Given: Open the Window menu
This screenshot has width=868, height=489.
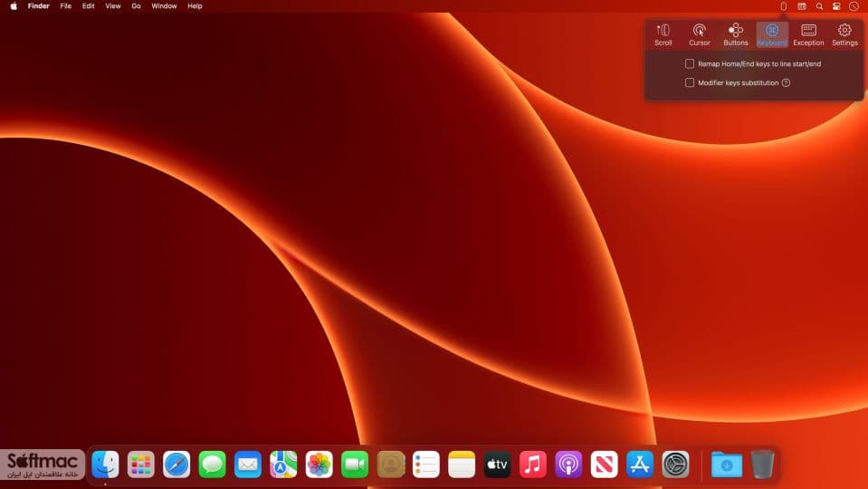Looking at the screenshot, I should tap(164, 6).
